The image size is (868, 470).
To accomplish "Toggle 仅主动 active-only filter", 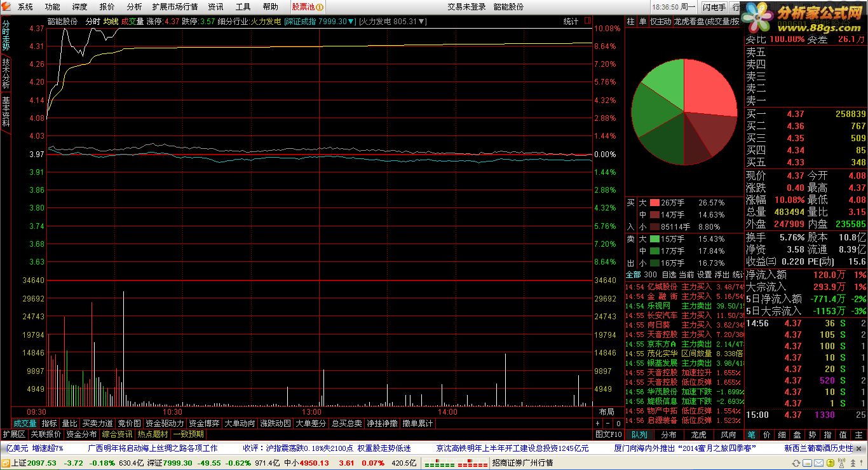I will [x=660, y=22].
